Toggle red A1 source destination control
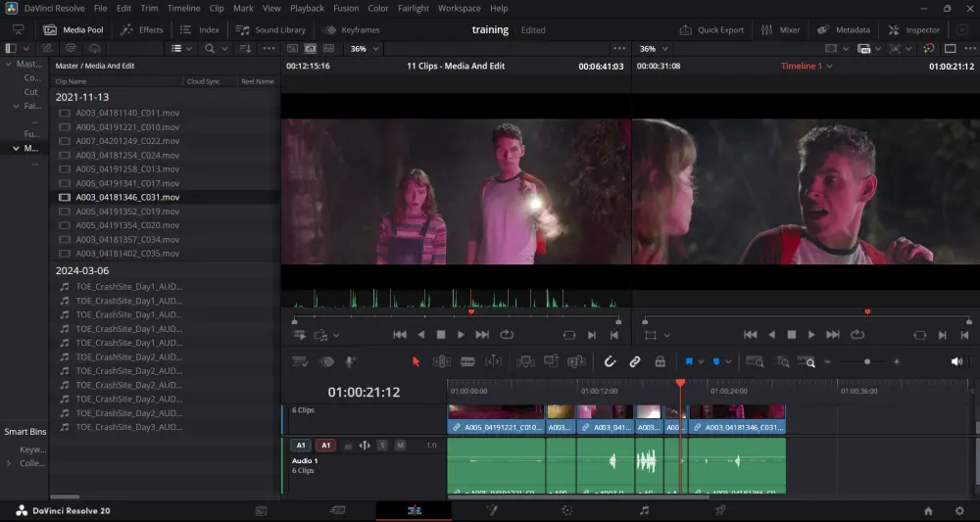 point(325,446)
